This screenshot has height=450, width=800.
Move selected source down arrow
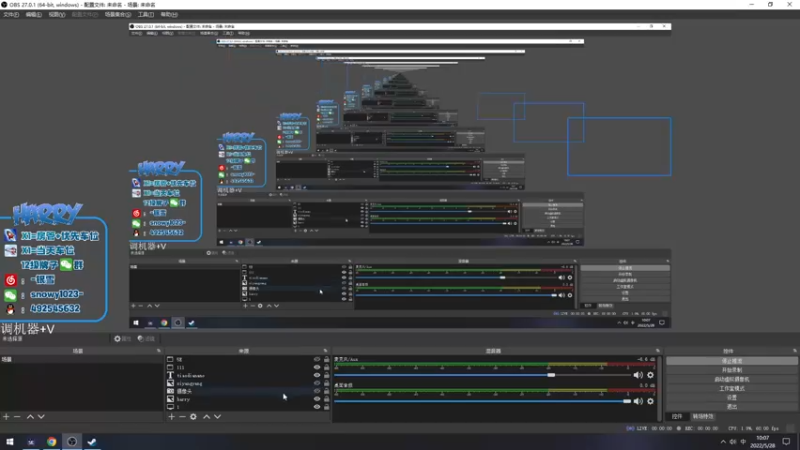[x=217, y=417]
